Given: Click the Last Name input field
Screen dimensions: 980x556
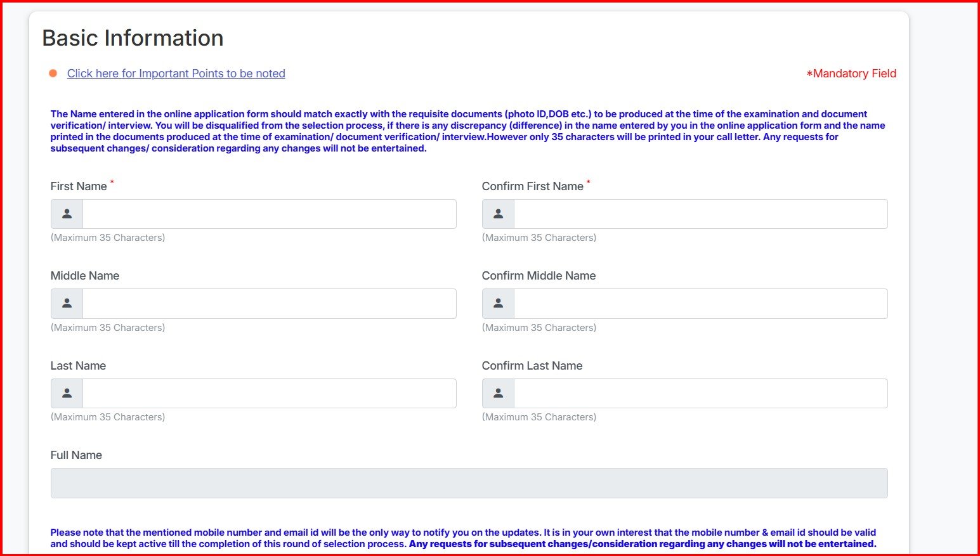Looking at the screenshot, I should (x=269, y=394).
